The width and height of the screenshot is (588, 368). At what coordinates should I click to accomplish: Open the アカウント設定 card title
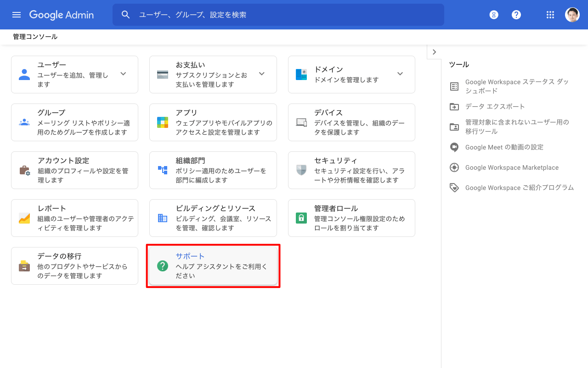pos(64,161)
